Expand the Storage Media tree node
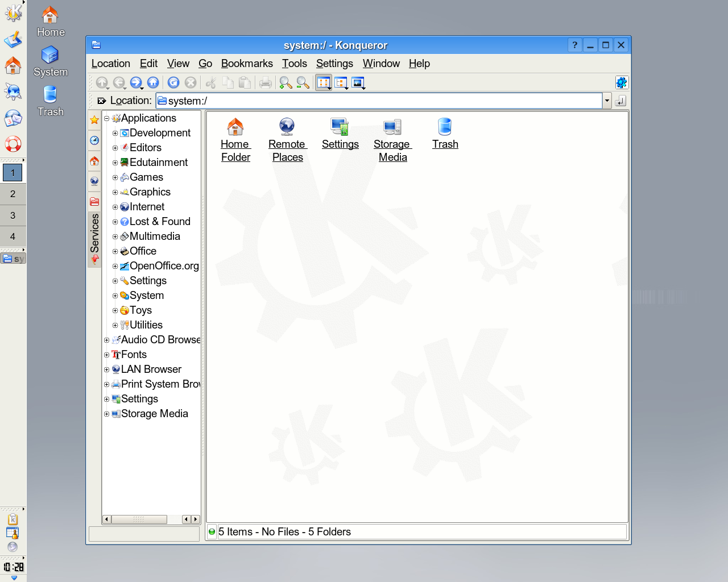Viewport: 728px width, 582px height. click(106, 414)
